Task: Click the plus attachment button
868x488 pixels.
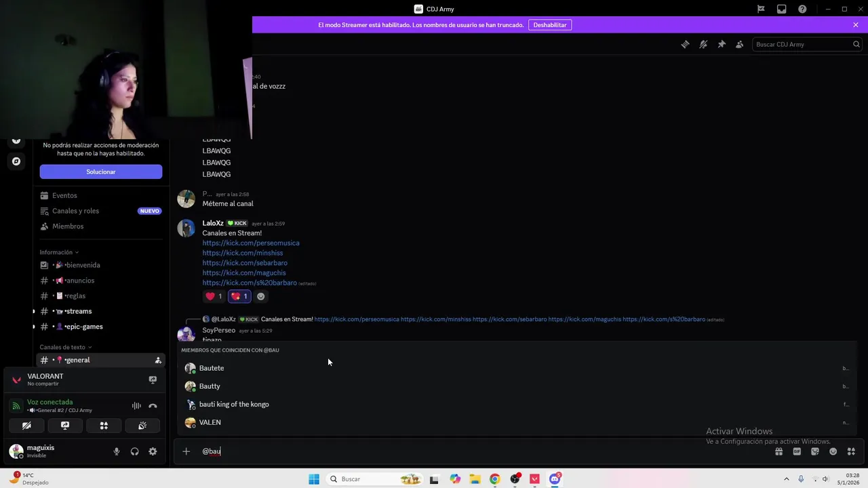Action: [186, 451]
